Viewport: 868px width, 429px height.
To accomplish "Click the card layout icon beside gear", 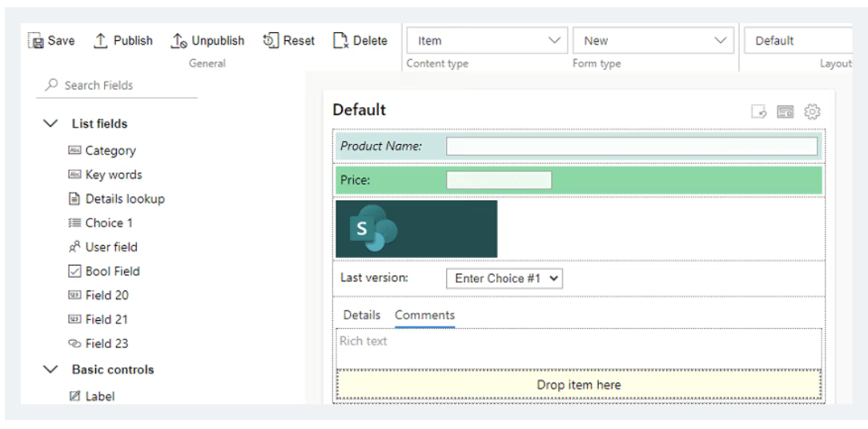I will [785, 111].
